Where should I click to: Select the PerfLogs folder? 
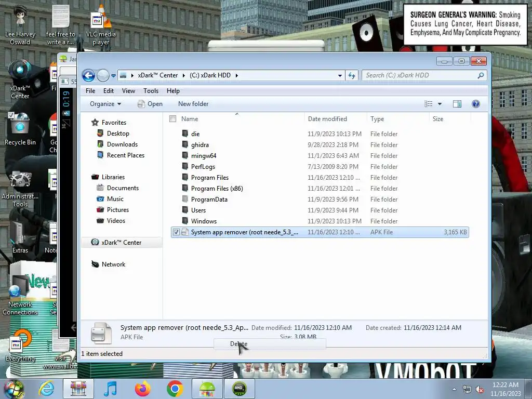point(203,167)
